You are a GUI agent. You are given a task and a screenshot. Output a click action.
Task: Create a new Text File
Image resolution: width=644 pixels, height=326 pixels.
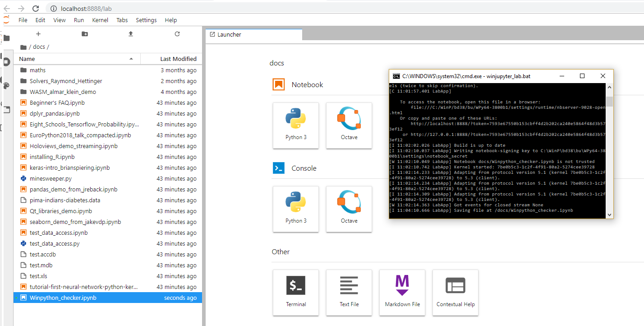pyautogui.click(x=349, y=293)
